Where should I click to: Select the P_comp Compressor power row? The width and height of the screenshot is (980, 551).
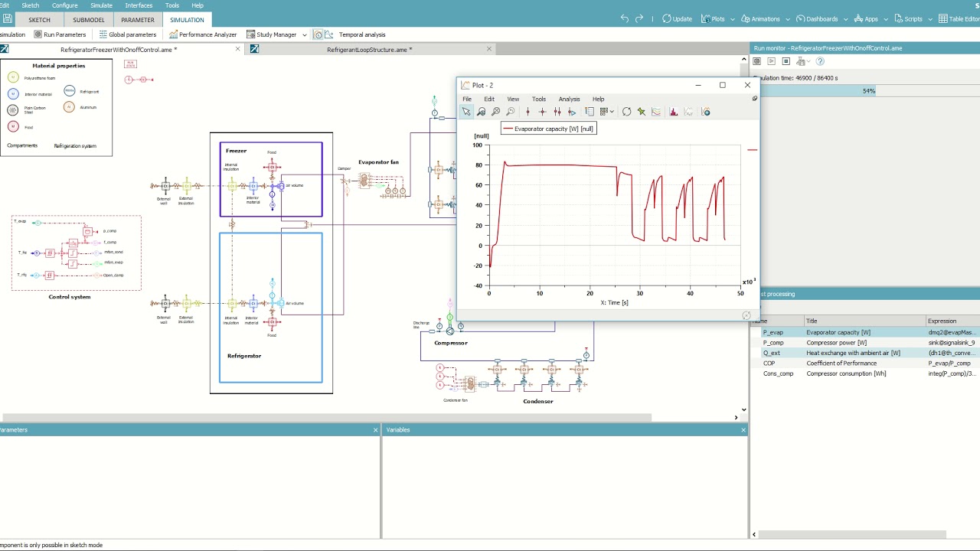click(865, 343)
